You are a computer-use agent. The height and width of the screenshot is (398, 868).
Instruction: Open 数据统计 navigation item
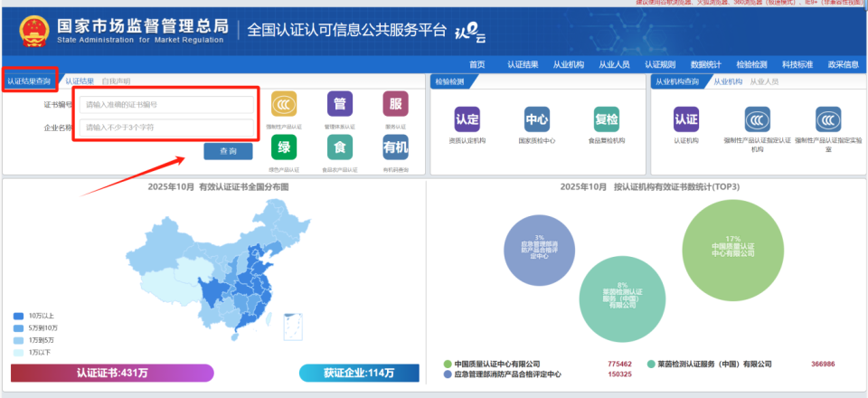pyautogui.click(x=706, y=65)
